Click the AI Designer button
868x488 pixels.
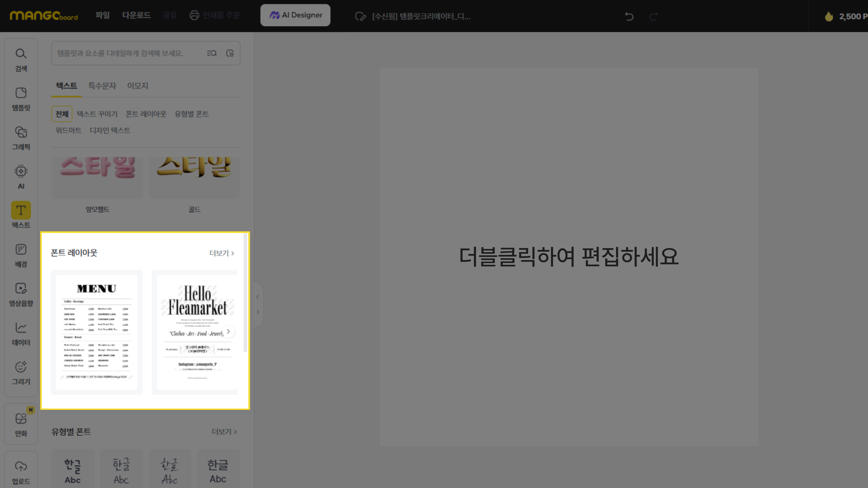point(295,15)
